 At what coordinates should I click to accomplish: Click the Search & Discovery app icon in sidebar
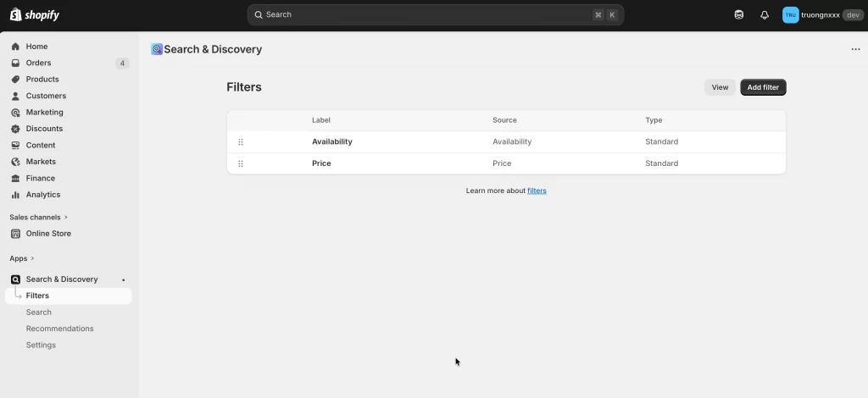point(15,279)
